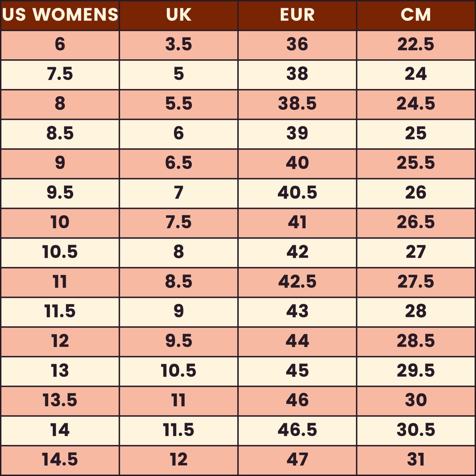Click the EUR 42.5 cell
This screenshot has height=476, width=476.
pyautogui.click(x=297, y=282)
